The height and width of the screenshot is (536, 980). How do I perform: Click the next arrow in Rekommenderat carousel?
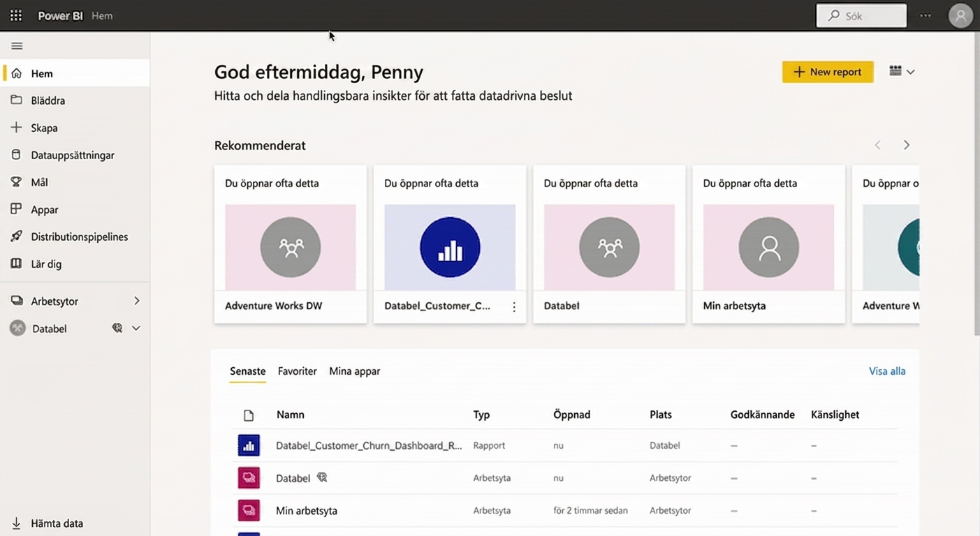coord(907,145)
